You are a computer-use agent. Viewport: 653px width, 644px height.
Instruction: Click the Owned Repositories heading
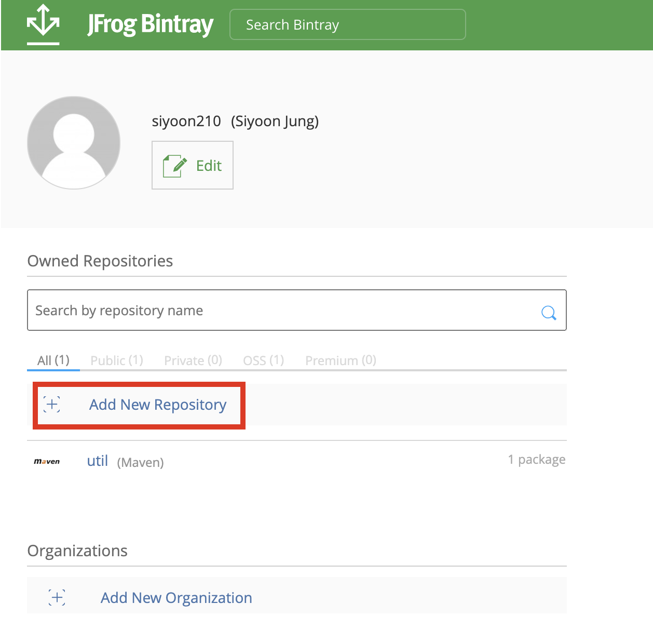100,261
